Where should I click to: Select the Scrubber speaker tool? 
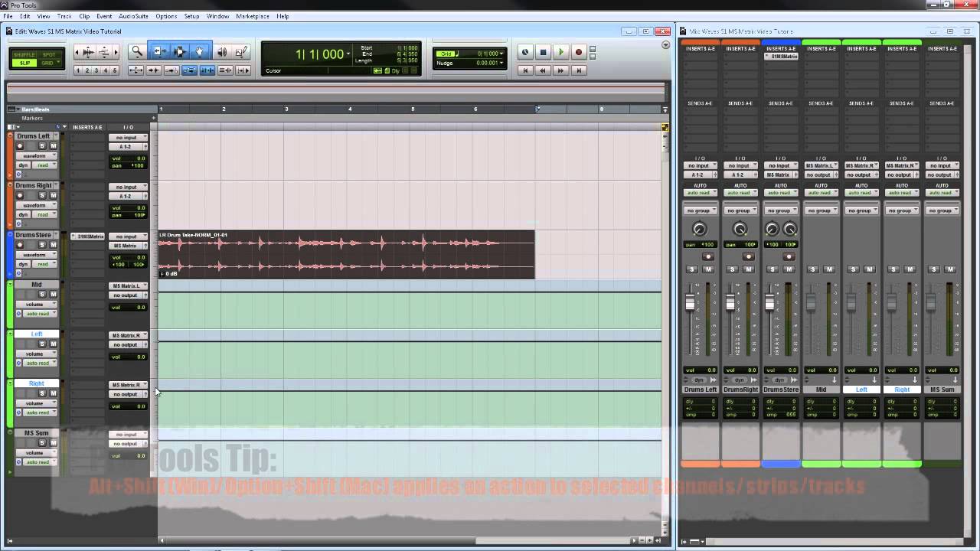coord(222,51)
